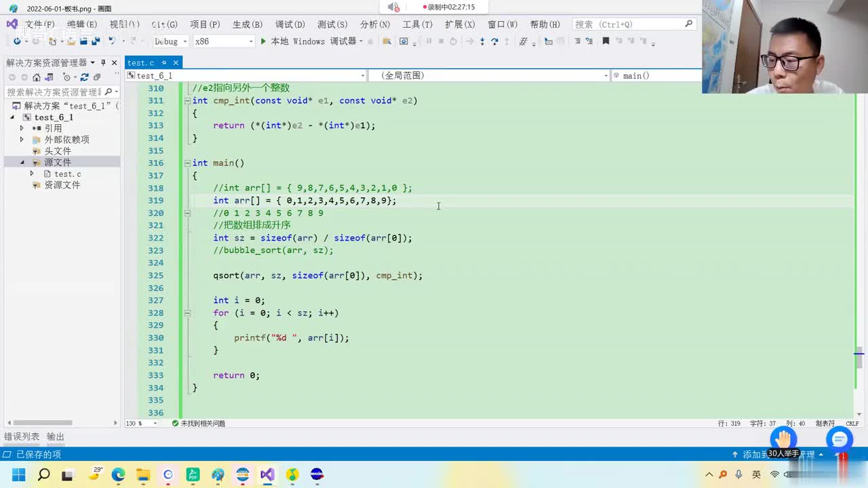The width and height of the screenshot is (868, 488).
Task: Open the 工具(T) menu
Action: pos(418,24)
